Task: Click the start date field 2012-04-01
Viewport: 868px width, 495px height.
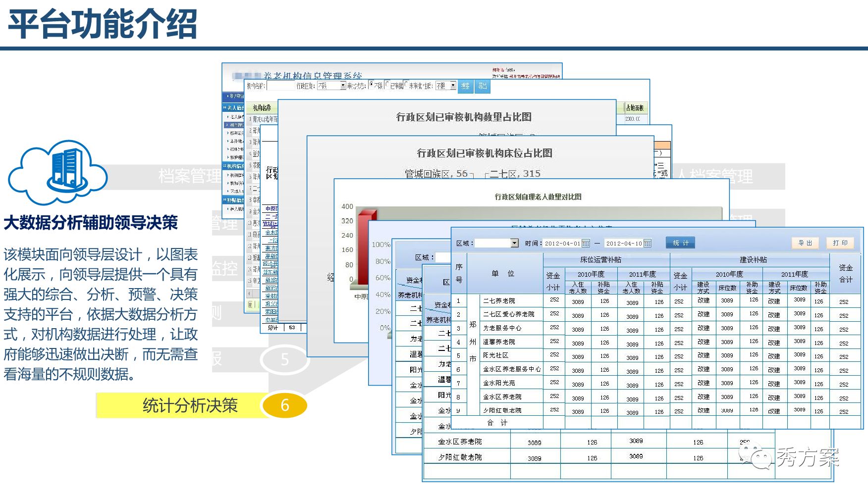Action: 562,243
